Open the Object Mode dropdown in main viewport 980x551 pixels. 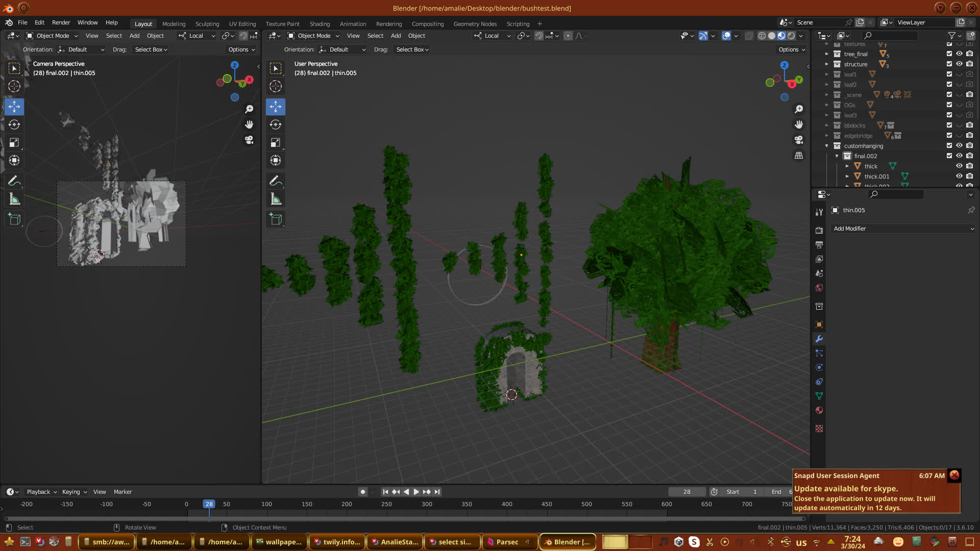coord(313,36)
